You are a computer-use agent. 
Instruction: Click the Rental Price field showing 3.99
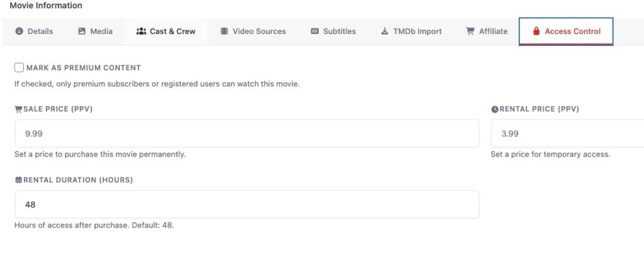tap(566, 133)
